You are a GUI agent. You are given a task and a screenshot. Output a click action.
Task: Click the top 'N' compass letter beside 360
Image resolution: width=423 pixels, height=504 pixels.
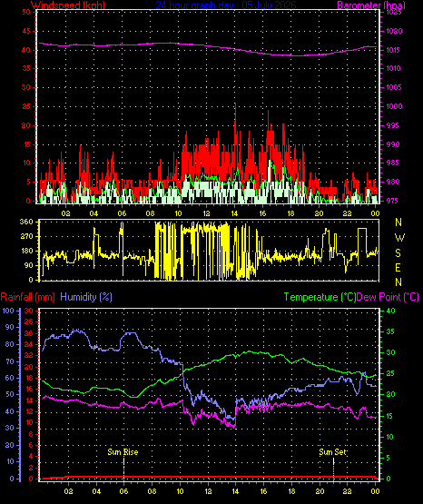(x=398, y=222)
